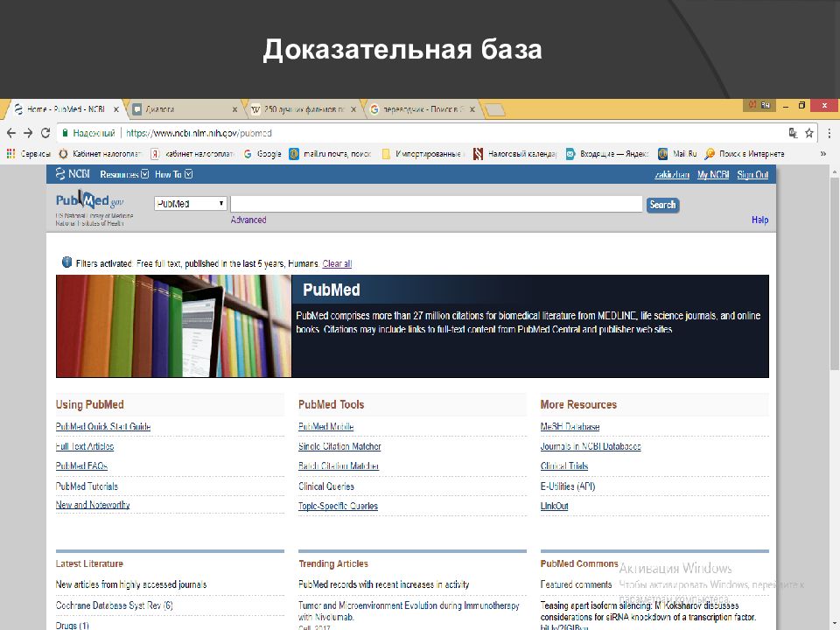This screenshot has height=630, width=840.
Task: Reload the page with the refresh icon
Action: (46, 133)
